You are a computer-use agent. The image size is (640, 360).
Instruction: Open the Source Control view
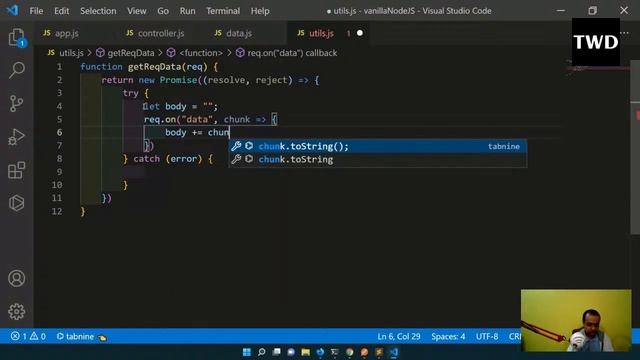click(x=16, y=104)
